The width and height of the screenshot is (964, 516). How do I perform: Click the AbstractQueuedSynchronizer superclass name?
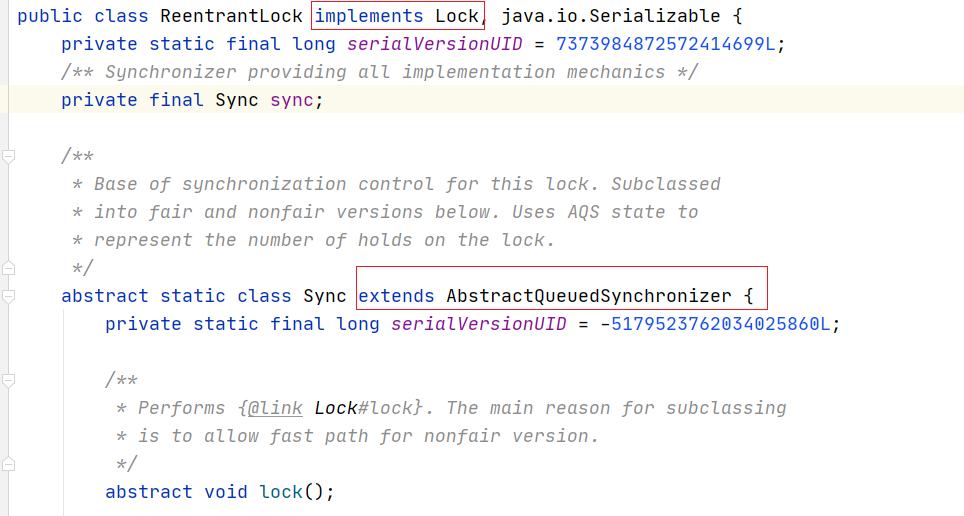coord(588,296)
